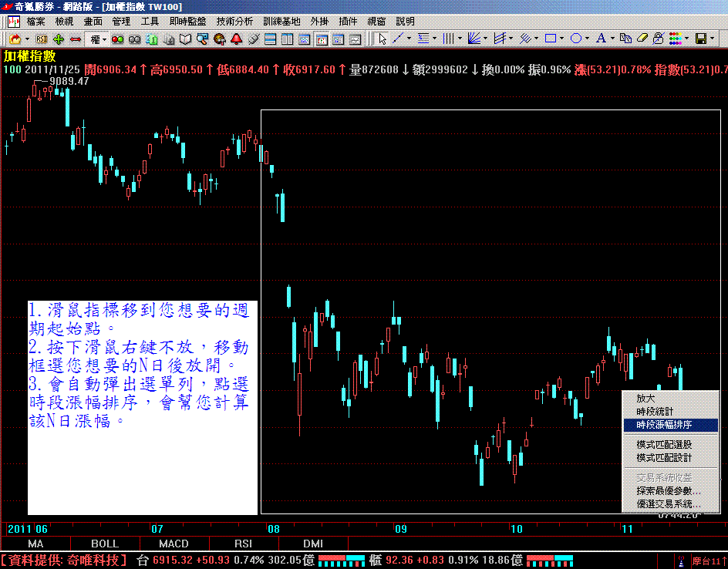Open the 檢視 menu
728x569 pixels.
[x=64, y=22]
